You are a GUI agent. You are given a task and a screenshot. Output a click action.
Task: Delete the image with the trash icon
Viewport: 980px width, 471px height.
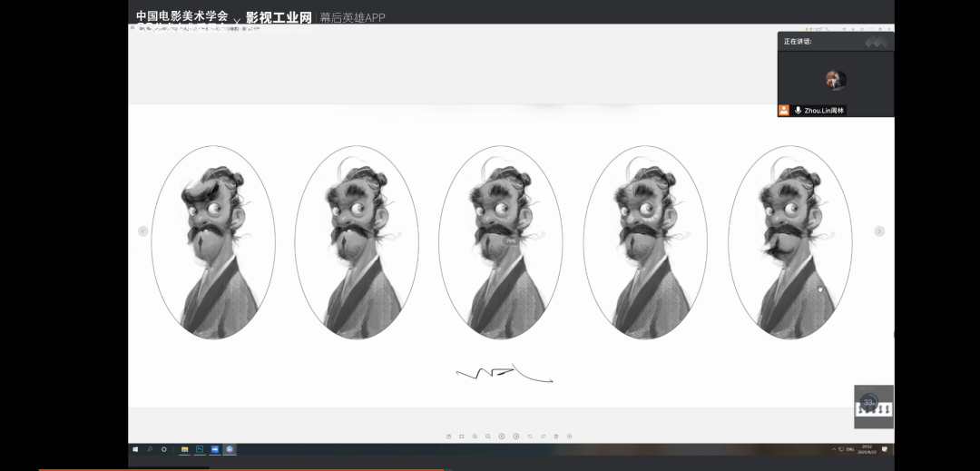(x=556, y=436)
